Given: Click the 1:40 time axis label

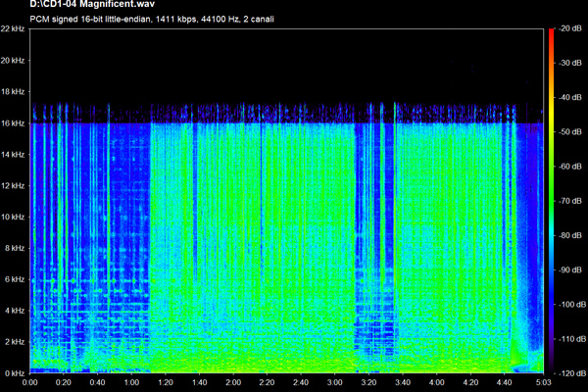Looking at the screenshot, I should (199, 382).
